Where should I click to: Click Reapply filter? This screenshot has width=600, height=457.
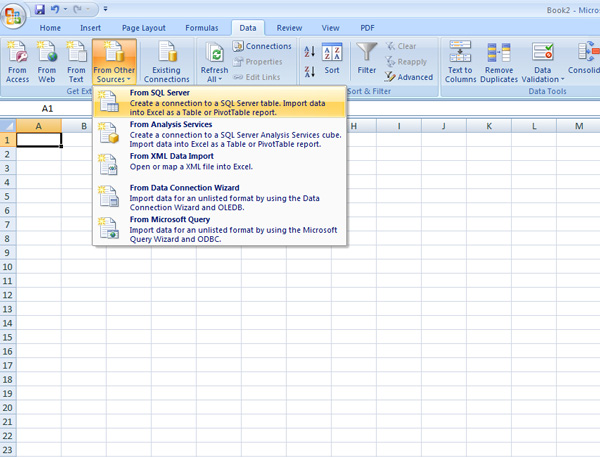click(x=406, y=62)
